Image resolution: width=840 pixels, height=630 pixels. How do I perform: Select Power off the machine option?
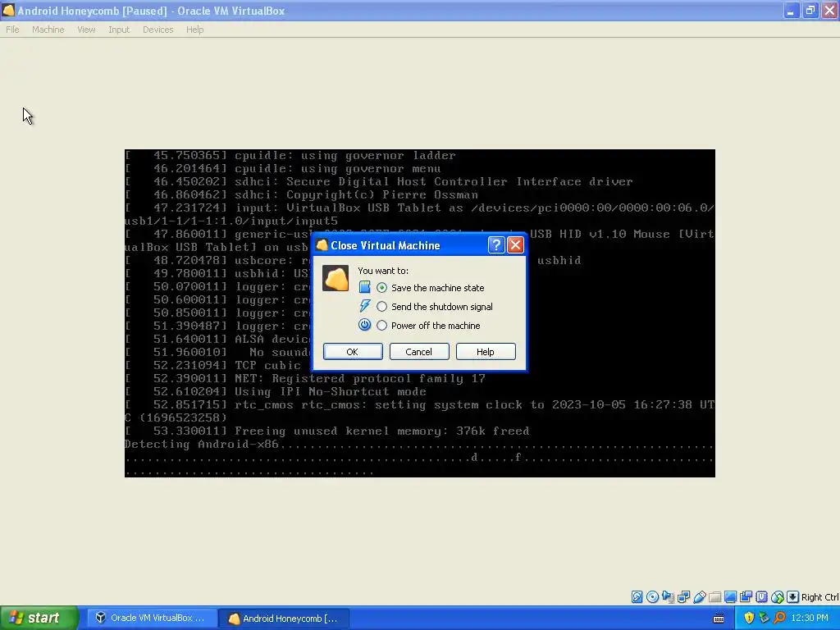(381, 325)
